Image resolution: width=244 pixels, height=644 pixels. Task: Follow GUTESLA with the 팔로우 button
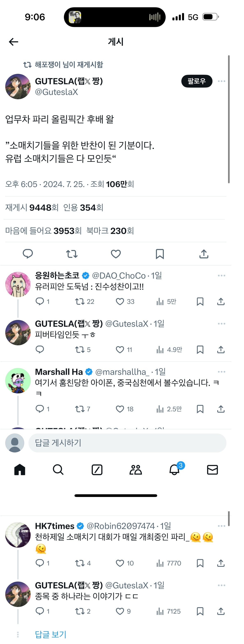[x=197, y=81]
